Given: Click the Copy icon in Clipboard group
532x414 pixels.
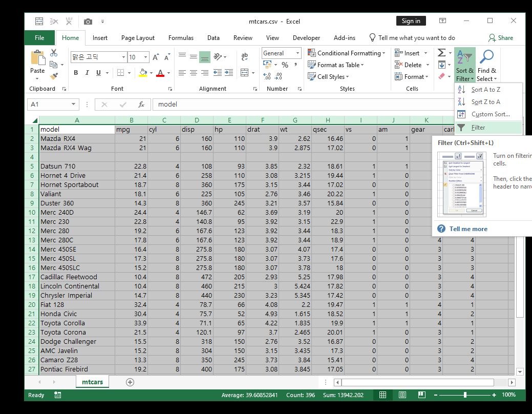Looking at the screenshot, I should click(x=54, y=64).
